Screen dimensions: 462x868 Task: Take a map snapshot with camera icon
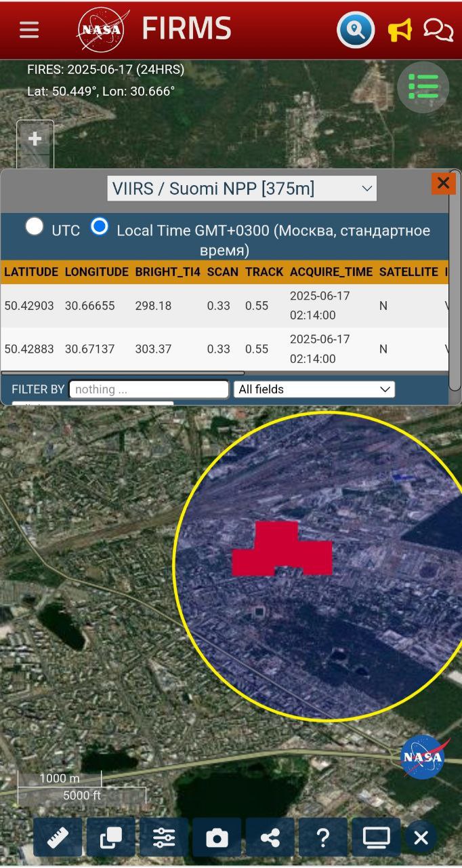[x=217, y=837]
